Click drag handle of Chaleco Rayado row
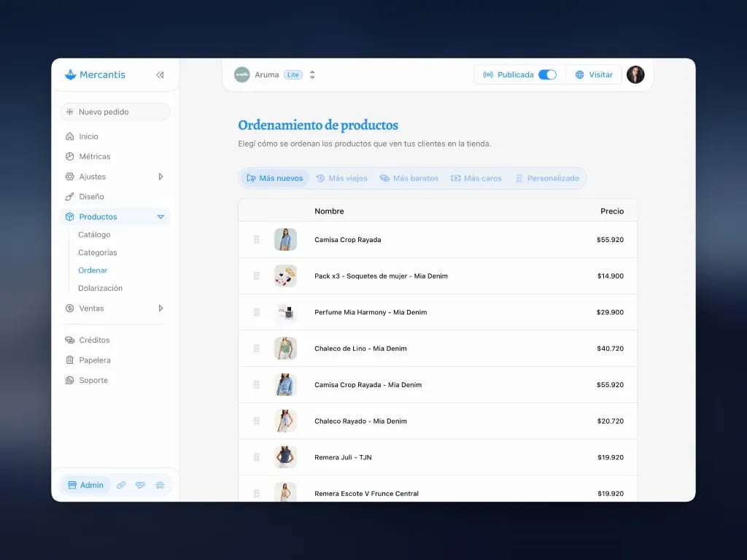This screenshot has width=747, height=560. pyautogui.click(x=256, y=421)
